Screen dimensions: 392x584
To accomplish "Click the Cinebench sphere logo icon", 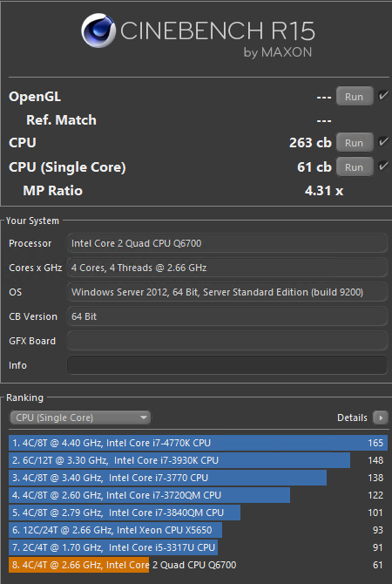I will 98,31.
